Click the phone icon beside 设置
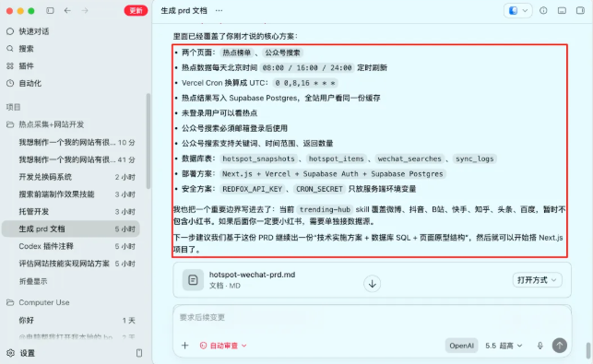Screen dimensions: 593x364 tap(139, 353)
